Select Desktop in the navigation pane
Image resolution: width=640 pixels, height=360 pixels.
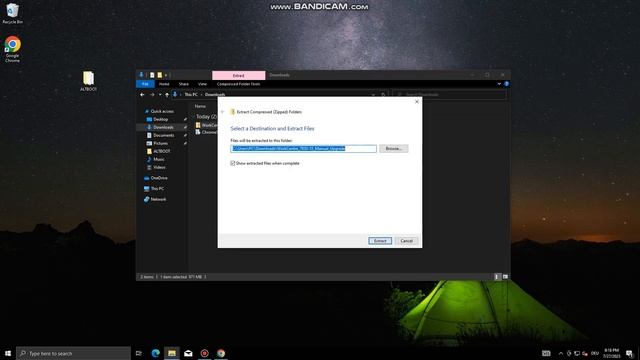(160, 119)
